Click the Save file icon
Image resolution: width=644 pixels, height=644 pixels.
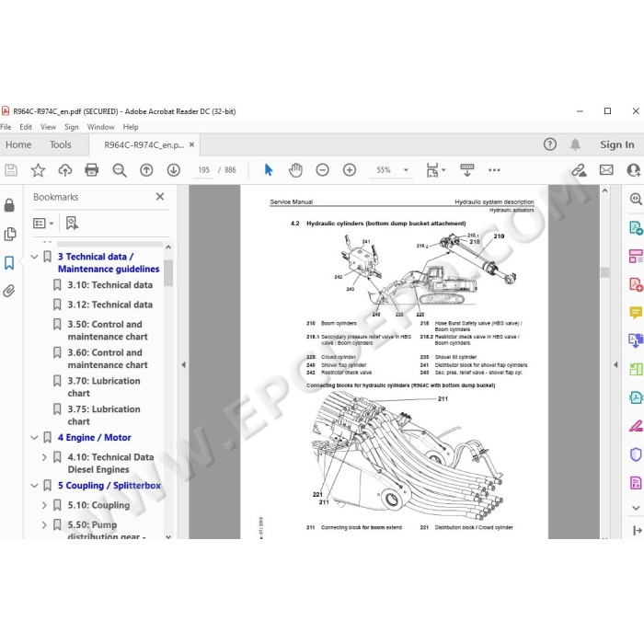tap(11, 169)
